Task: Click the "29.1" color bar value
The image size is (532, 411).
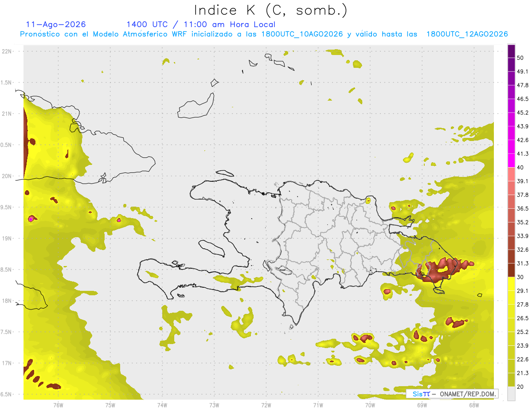Action: (x=523, y=291)
